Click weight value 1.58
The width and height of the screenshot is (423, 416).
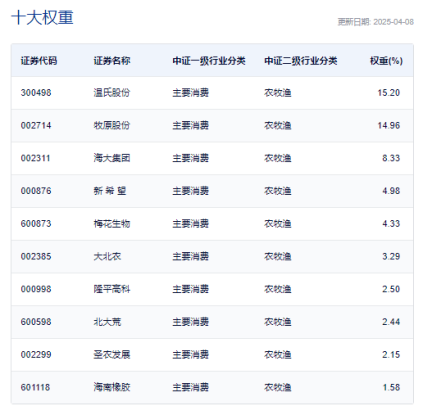tap(391, 387)
